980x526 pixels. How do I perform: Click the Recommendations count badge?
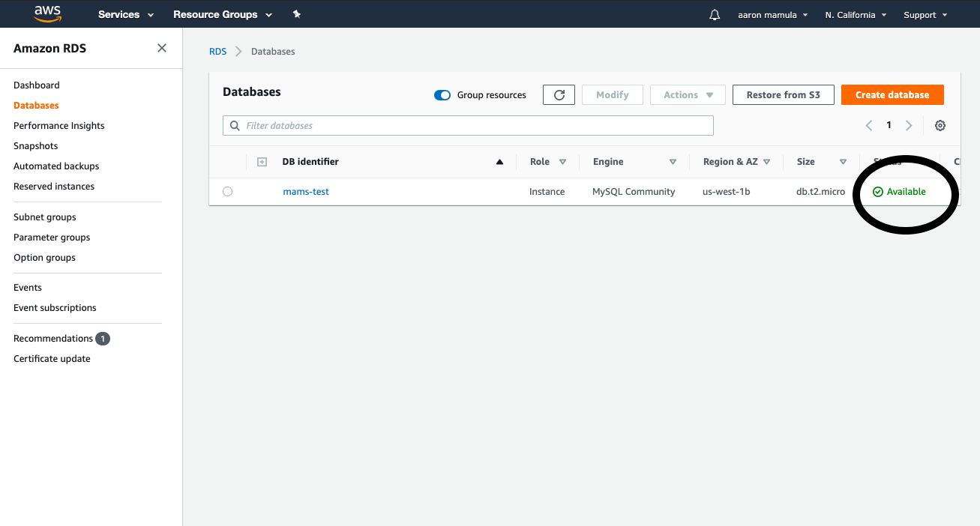tap(103, 339)
